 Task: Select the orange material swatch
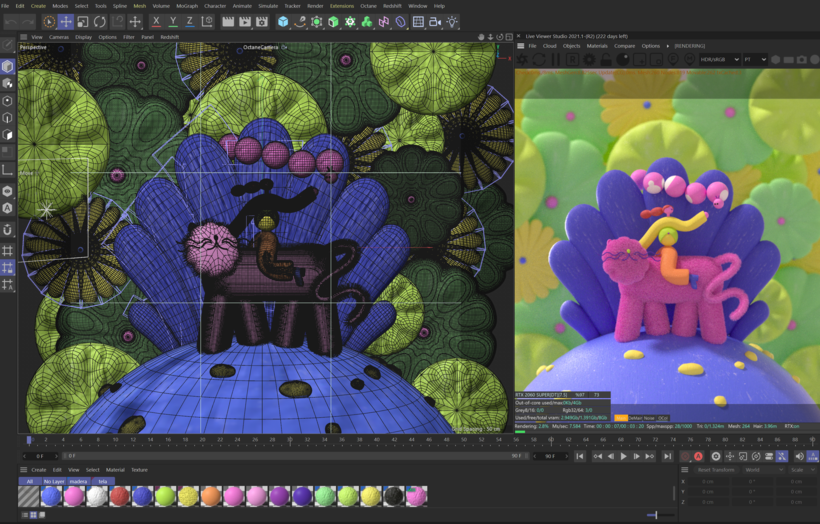tap(211, 496)
